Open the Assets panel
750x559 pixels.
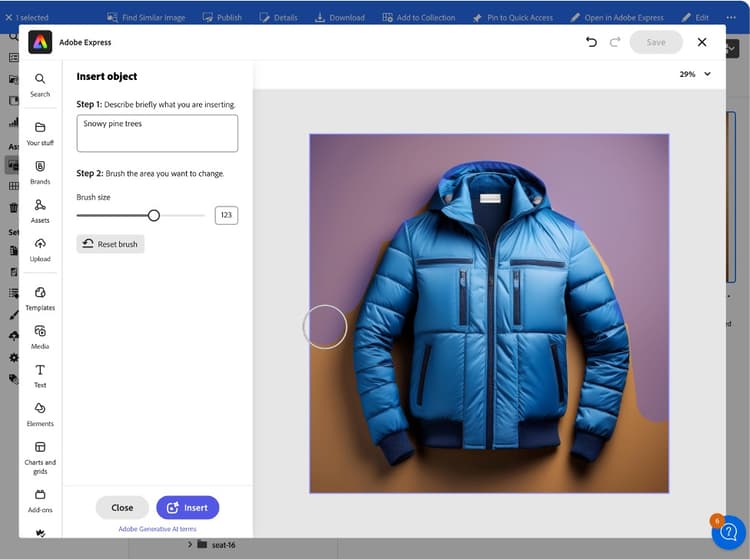pos(40,211)
